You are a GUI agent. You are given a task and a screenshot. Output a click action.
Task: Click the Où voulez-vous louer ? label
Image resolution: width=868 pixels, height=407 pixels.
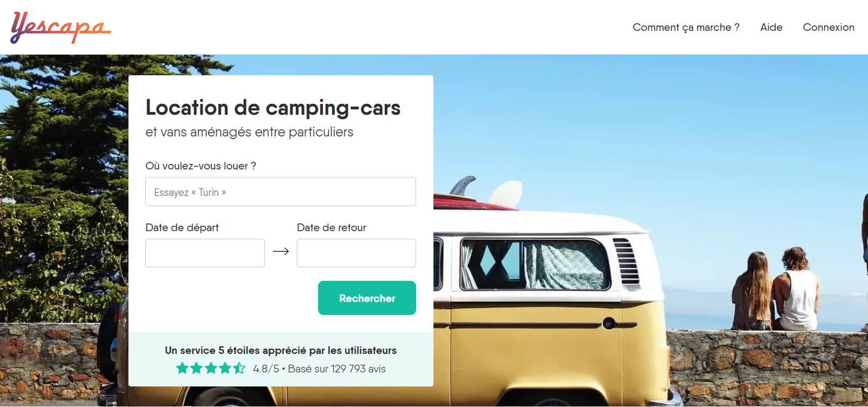(x=201, y=166)
